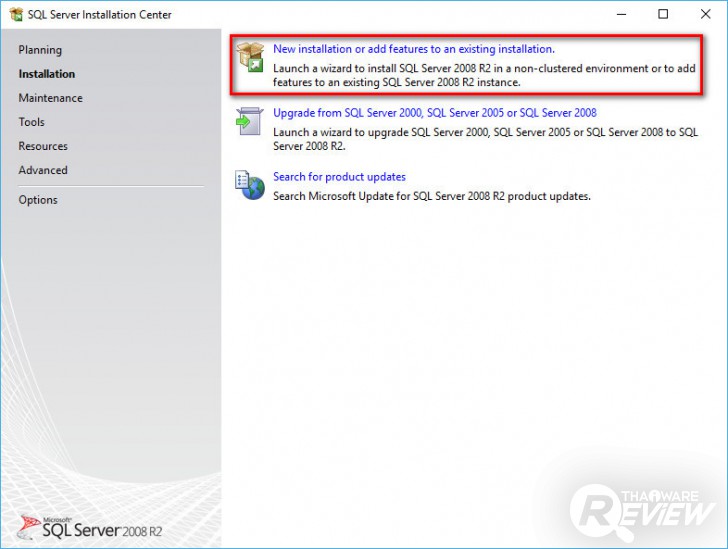Click the product updates globe icon

pos(249,184)
